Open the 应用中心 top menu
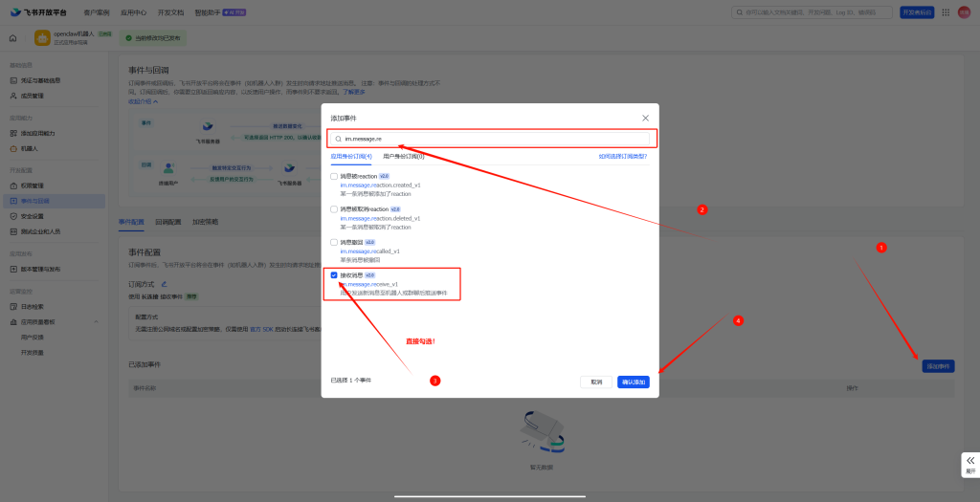 pos(133,12)
